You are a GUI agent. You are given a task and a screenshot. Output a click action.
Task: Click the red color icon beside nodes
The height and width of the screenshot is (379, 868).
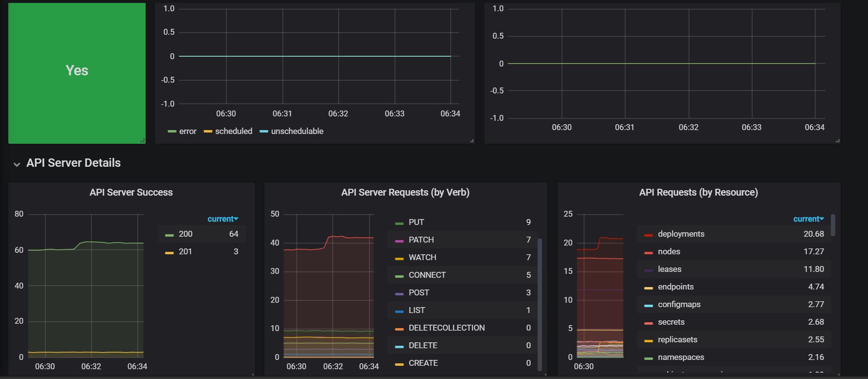tap(649, 252)
